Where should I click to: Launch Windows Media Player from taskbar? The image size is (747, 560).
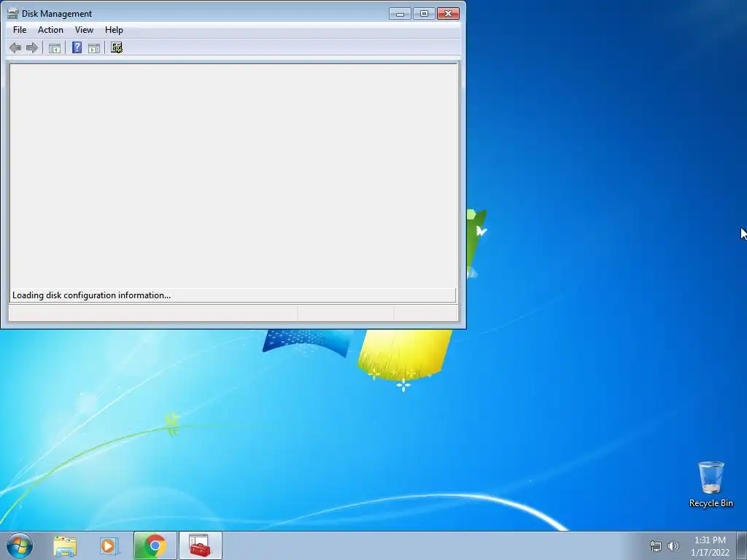pyautogui.click(x=109, y=545)
